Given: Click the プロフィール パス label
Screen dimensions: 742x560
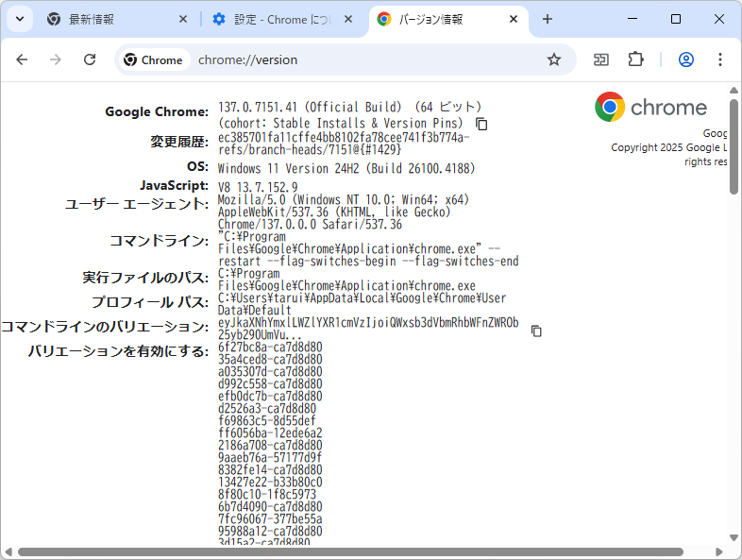Looking at the screenshot, I should 150,302.
